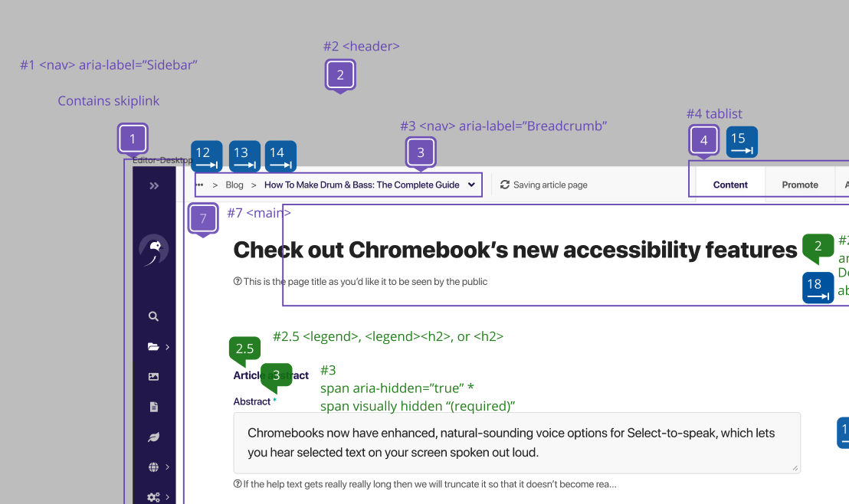Expand collapsed breadcrumb via the ellipsis toggle
The width and height of the screenshot is (849, 504).
[199, 185]
